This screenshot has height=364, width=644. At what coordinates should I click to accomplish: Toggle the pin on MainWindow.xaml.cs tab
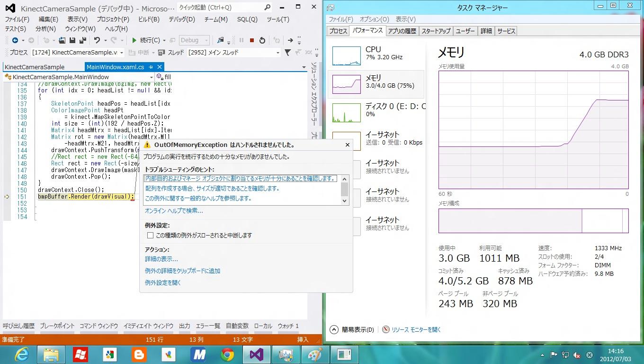(x=151, y=67)
